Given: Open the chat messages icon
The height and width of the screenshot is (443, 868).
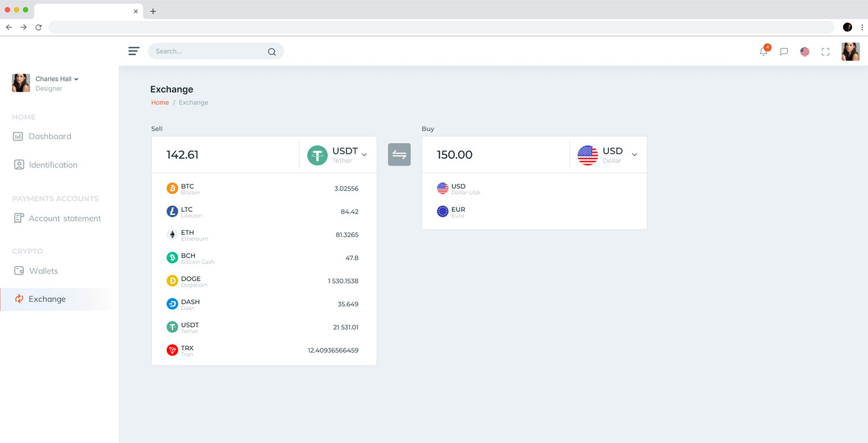Looking at the screenshot, I should click(784, 52).
